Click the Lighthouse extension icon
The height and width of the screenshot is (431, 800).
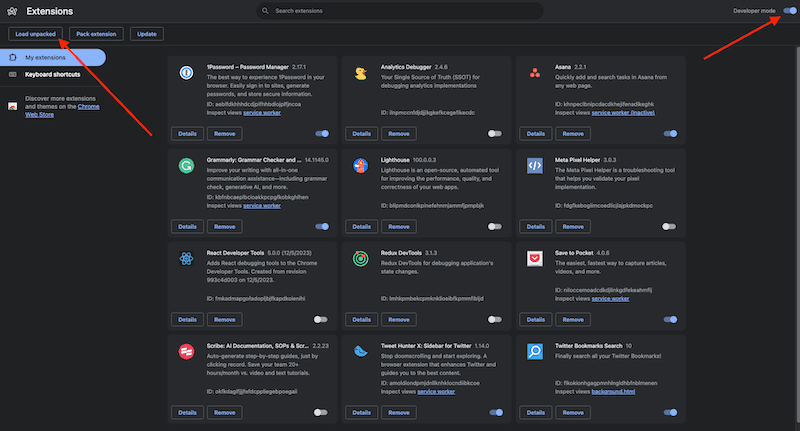pyautogui.click(x=360, y=166)
